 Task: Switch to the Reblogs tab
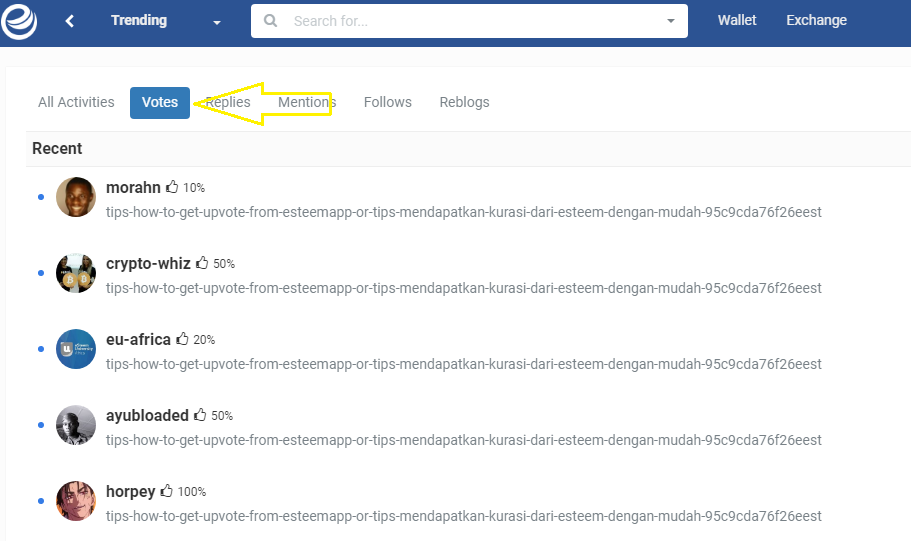(x=464, y=102)
